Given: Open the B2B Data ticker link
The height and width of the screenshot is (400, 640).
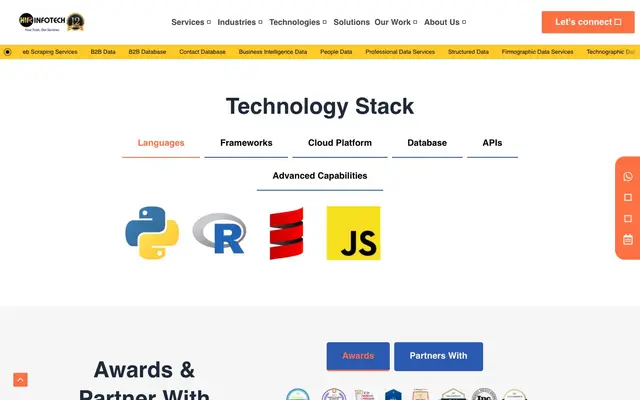Looking at the screenshot, I should [103, 52].
